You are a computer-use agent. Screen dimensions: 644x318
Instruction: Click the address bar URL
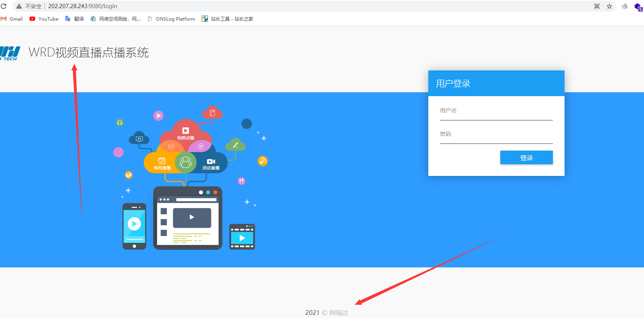(83, 6)
